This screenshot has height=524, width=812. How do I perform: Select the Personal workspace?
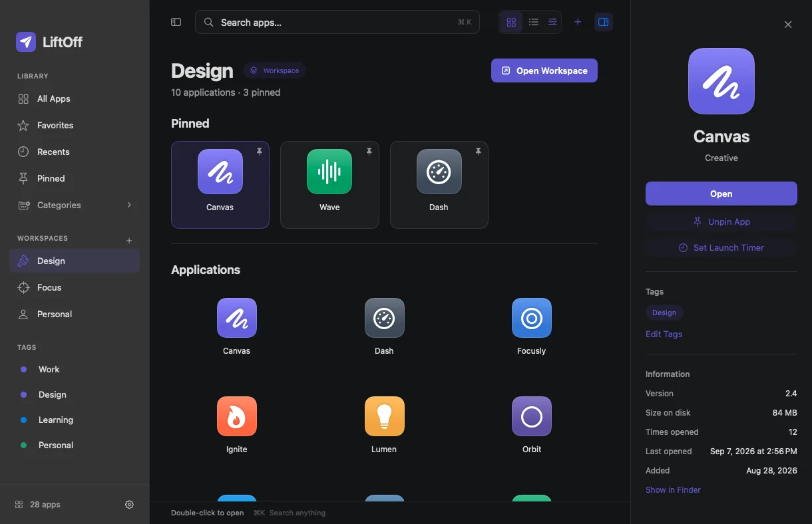tap(75, 314)
